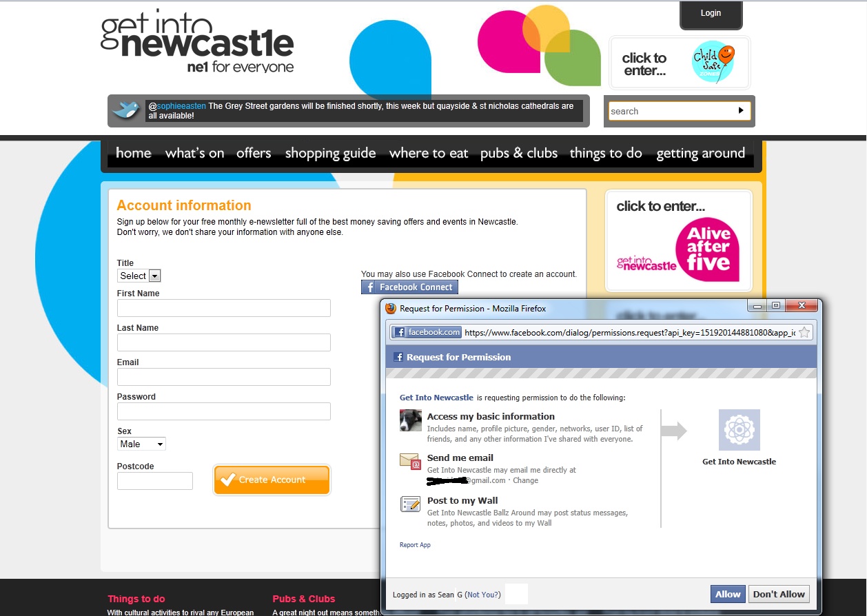Open the offers menu item

(254, 153)
